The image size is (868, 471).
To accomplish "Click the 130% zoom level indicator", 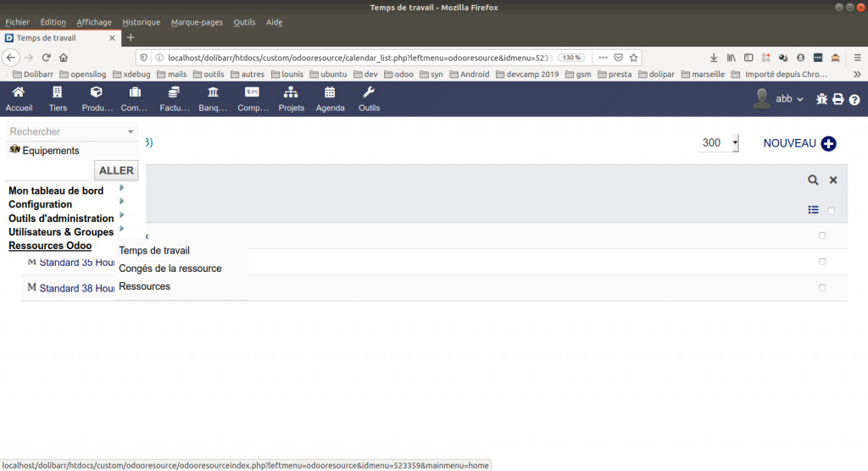I will coord(571,58).
